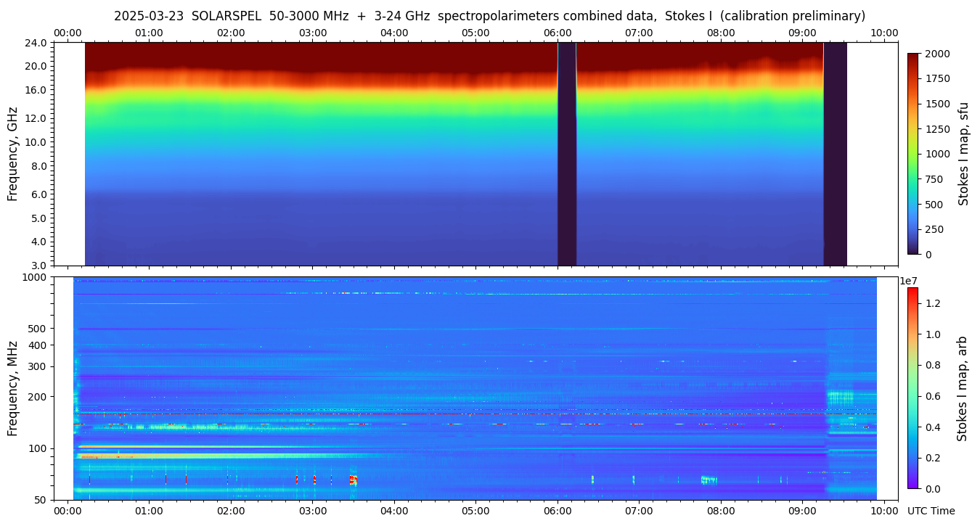
Task: Click the 1000 MHz y-axis tick label
Action: coord(36,277)
